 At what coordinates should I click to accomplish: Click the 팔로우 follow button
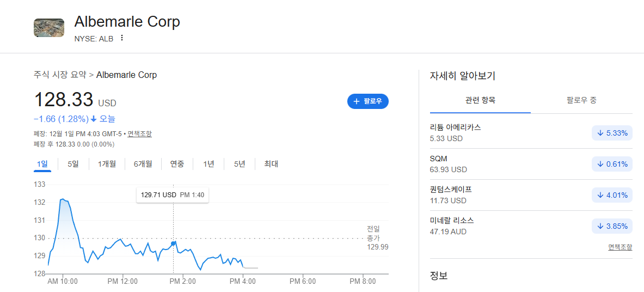coord(367,101)
